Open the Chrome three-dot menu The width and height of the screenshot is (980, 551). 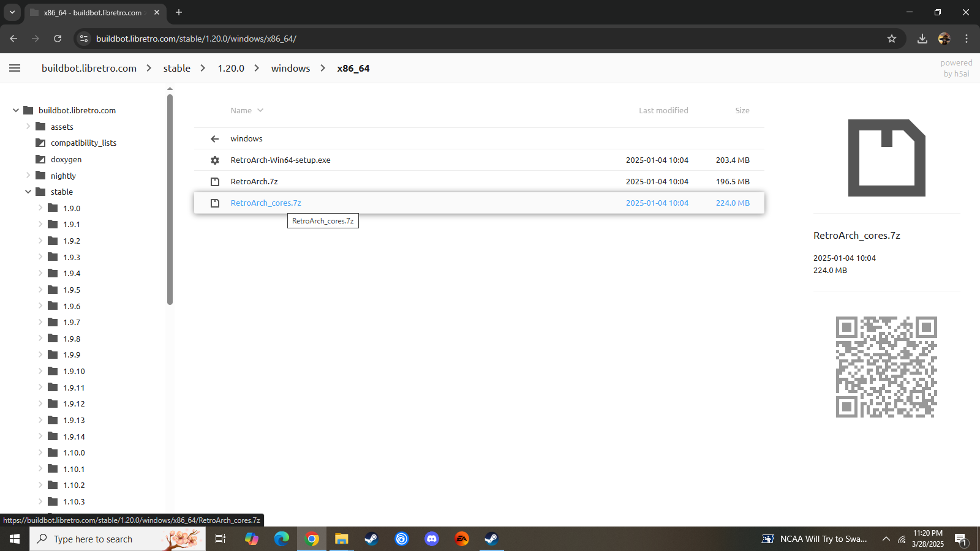coord(967,39)
